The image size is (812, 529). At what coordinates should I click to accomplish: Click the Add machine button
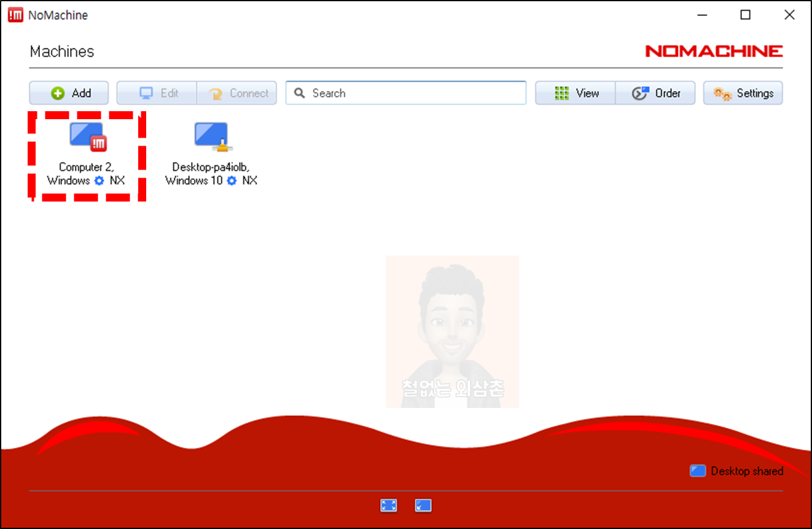pyautogui.click(x=69, y=93)
